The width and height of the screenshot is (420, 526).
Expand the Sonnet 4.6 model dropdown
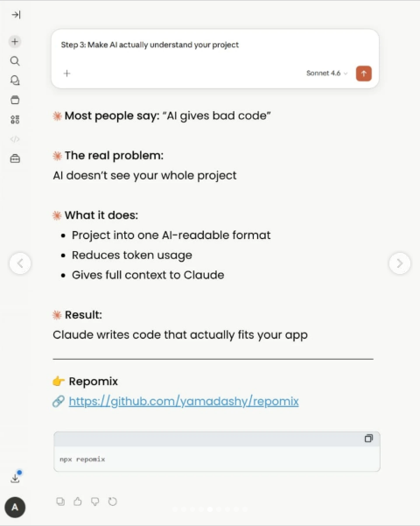[326, 74]
